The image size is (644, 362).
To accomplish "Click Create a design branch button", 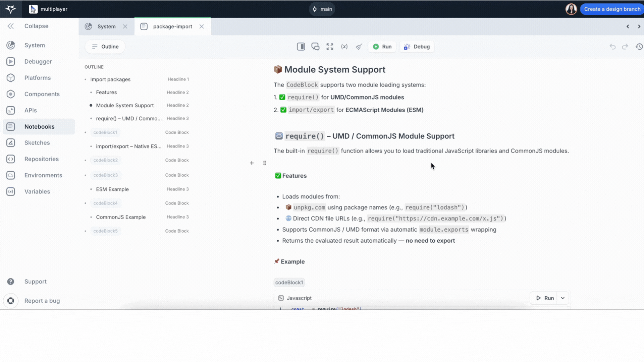I will click(x=612, y=9).
